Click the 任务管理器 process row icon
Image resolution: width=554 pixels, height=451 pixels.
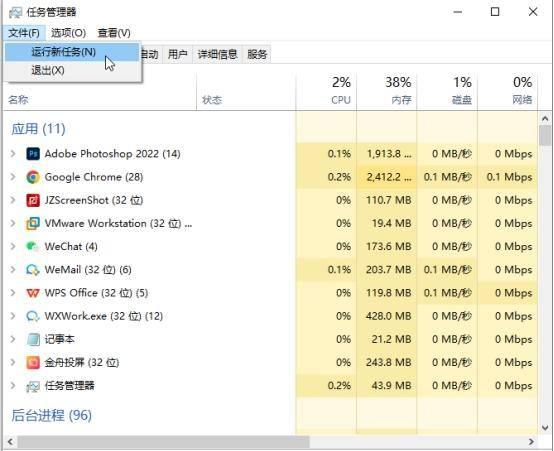[33, 386]
